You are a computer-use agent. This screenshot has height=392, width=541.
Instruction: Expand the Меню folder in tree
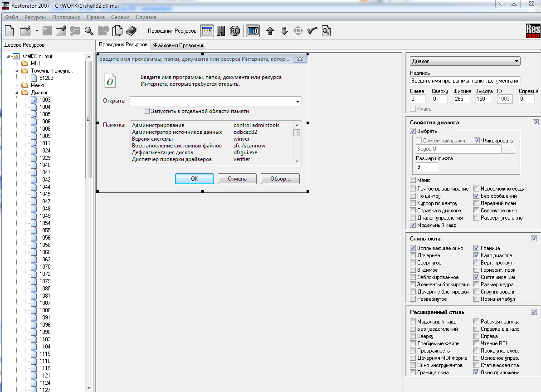click(x=17, y=85)
